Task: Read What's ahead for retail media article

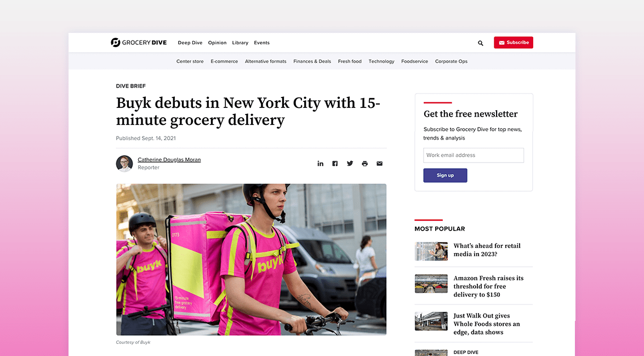Action: [487, 250]
